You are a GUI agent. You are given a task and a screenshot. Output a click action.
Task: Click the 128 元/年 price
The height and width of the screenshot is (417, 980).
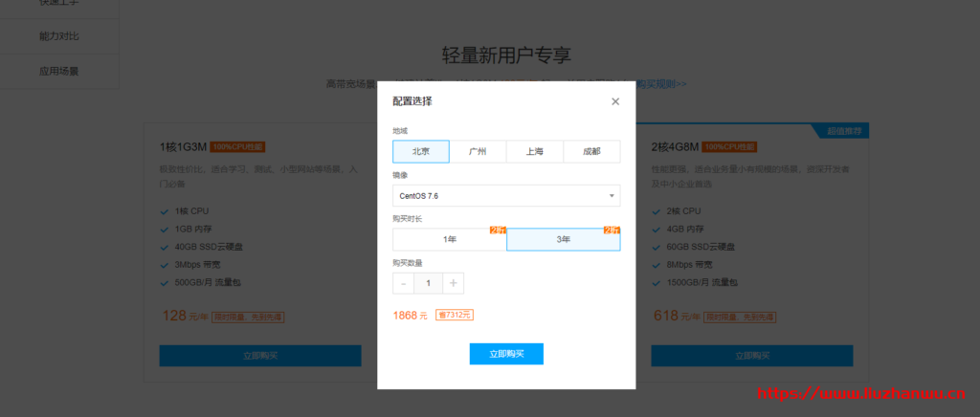point(185,316)
